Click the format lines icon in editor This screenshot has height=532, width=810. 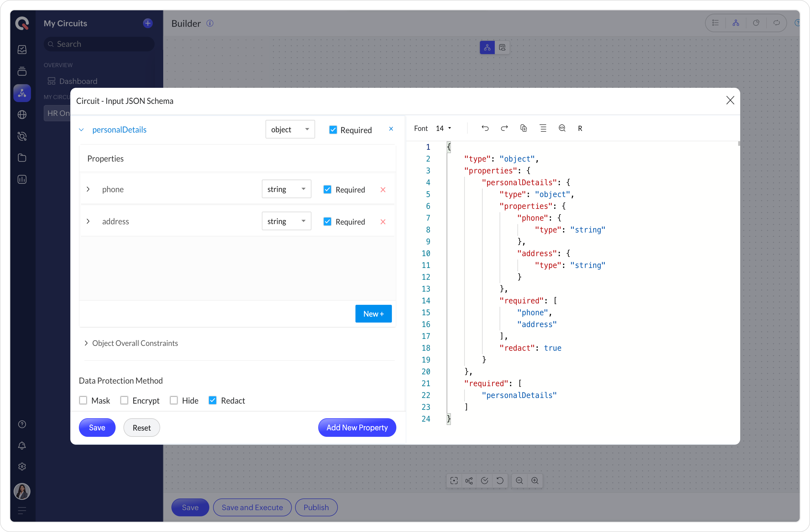click(x=543, y=128)
